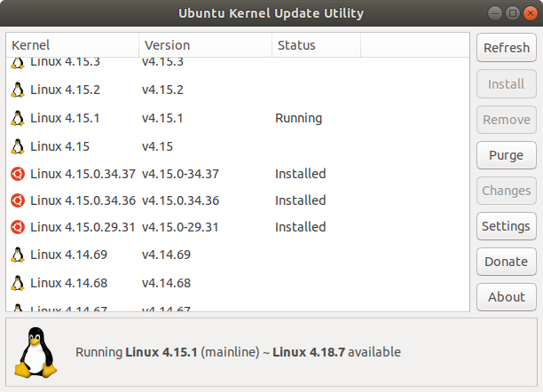This screenshot has width=543, height=392.
Task: Select the Linux 4.15 kernel name
Action: 60,146
